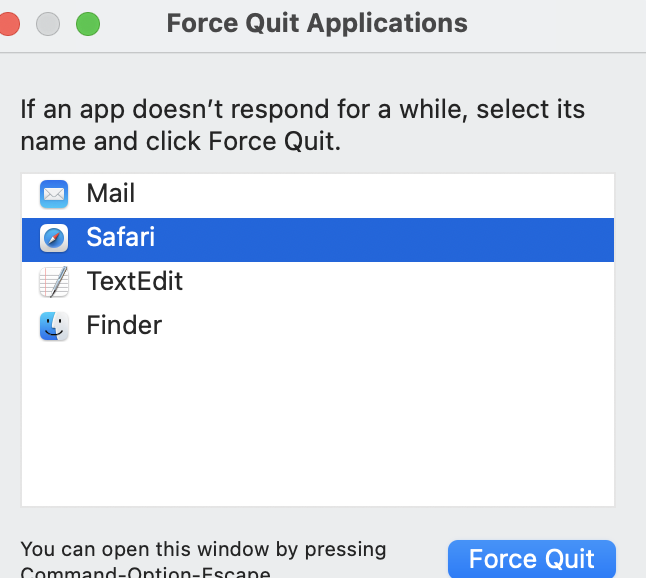Click the Safari compass icon
The height and width of the screenshot is (578, 646).
click(53, 238)
